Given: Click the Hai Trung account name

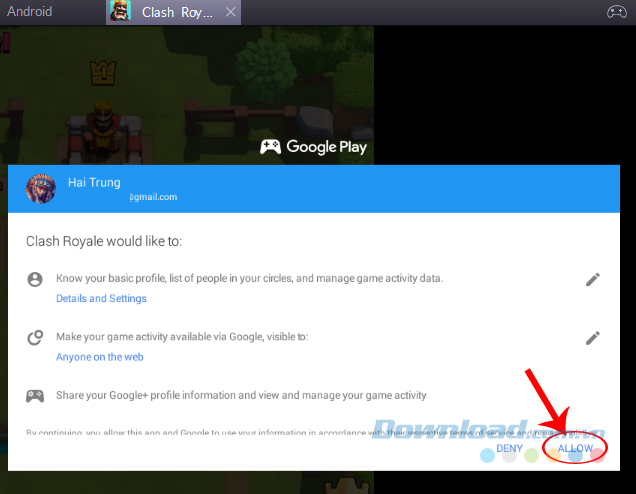Looking at the screenshot, I should coord(94,183).
